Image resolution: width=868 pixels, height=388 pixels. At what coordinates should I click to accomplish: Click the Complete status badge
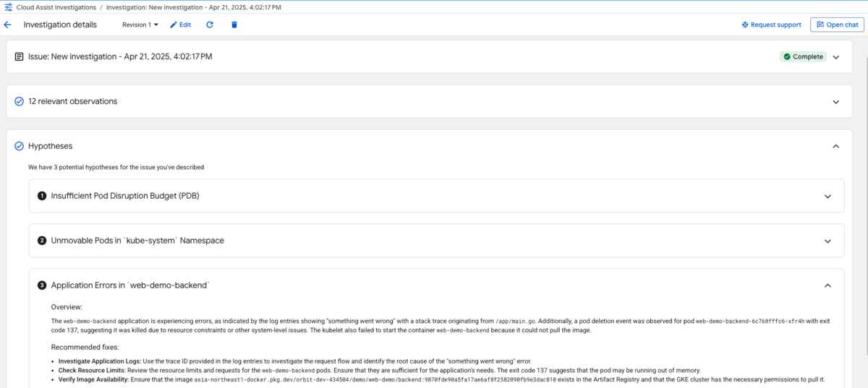[x=803, y=56]
